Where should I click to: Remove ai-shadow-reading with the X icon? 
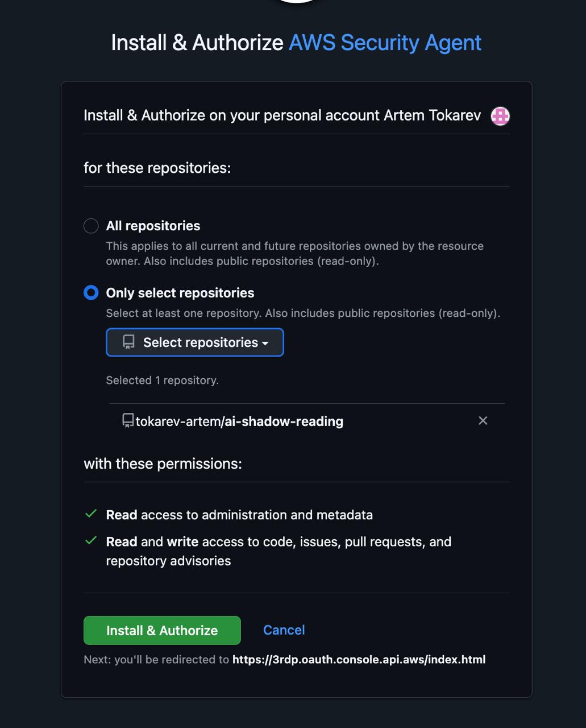pyautogui.click(x=483, y=421)
